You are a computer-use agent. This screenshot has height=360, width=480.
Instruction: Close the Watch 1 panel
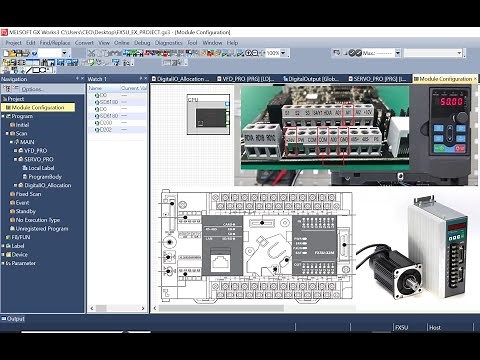click(x=146, y=78)
